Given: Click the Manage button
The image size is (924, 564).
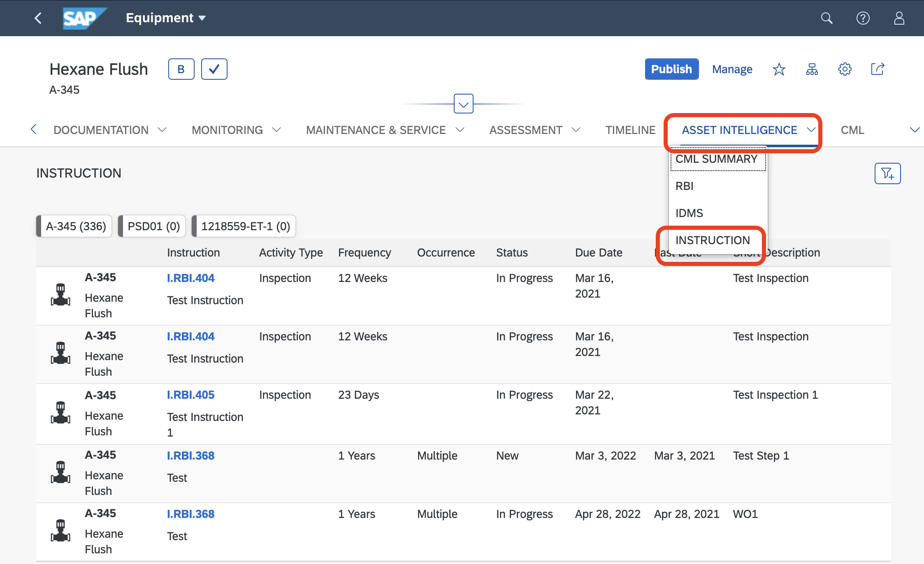Looking at the screenshot, I should pos(732,69).
